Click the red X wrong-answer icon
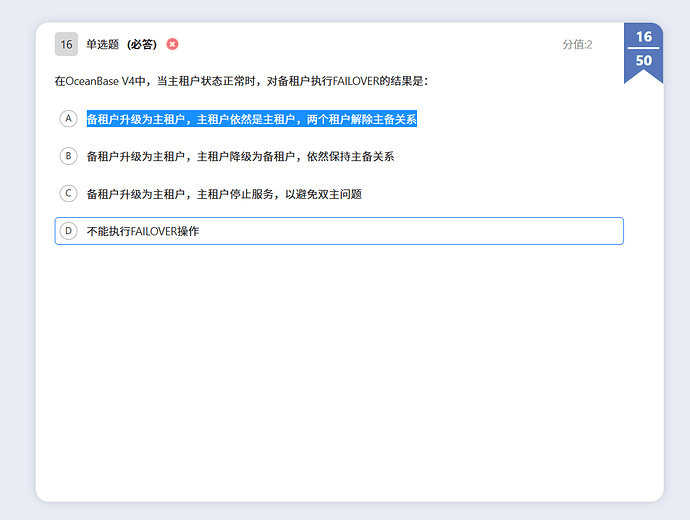Viewport: 690px width, 520px height. coord(173,44)
